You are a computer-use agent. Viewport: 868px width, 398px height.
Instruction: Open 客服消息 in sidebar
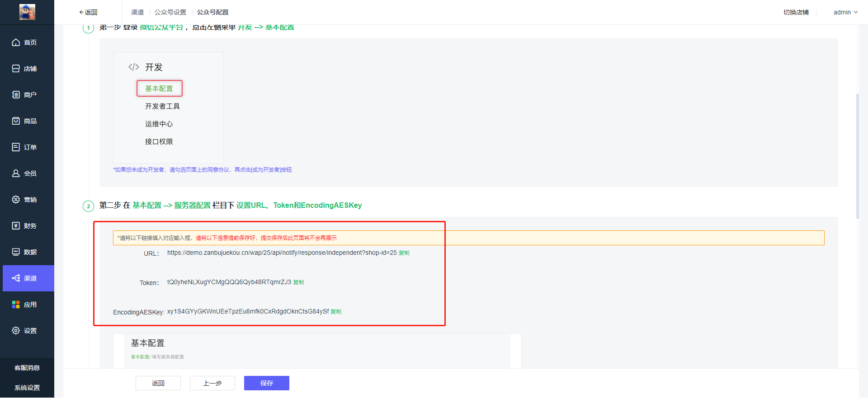tap(27, 368)
